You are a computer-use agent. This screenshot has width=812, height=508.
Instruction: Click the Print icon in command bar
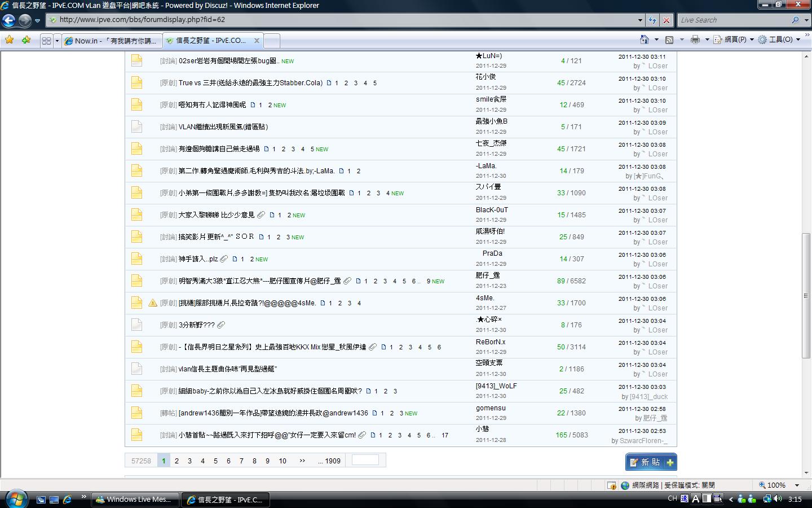(x=695, y=40)
